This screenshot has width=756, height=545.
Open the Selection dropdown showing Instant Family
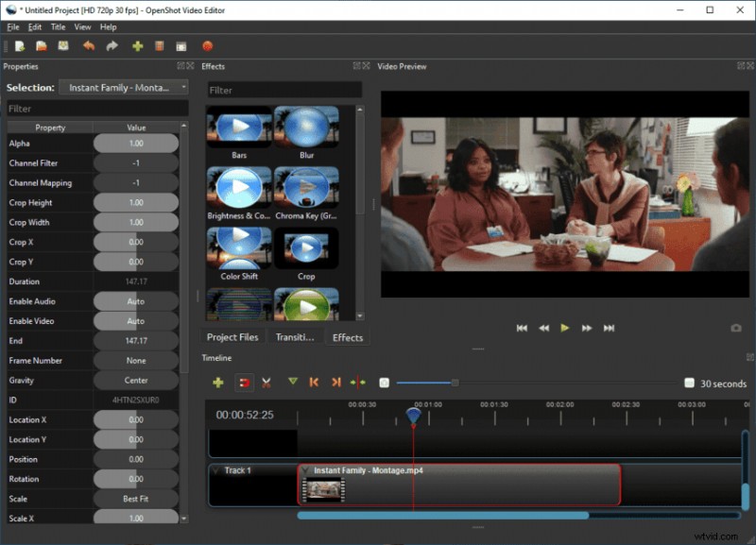(123, 87)
